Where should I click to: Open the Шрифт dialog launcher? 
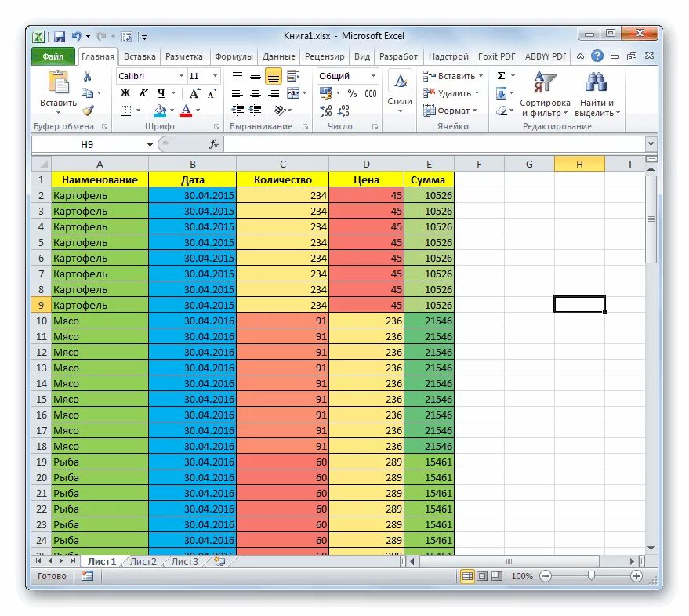pos(216,126)
